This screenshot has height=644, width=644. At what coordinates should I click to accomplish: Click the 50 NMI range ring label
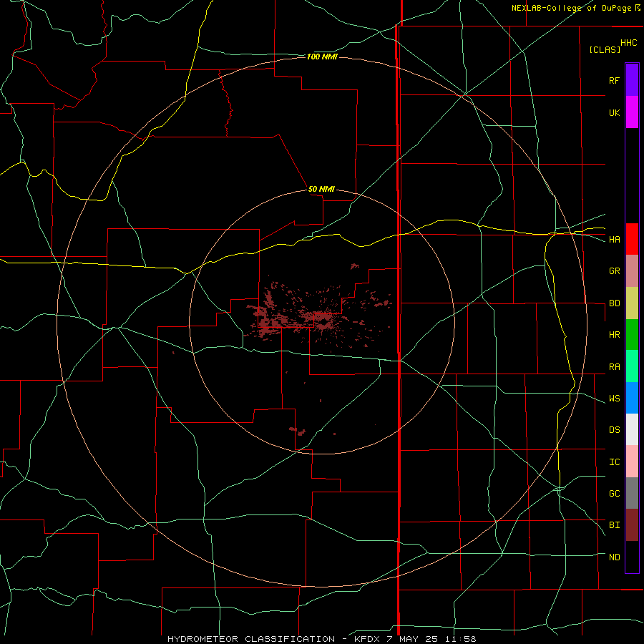pos(321,189)
